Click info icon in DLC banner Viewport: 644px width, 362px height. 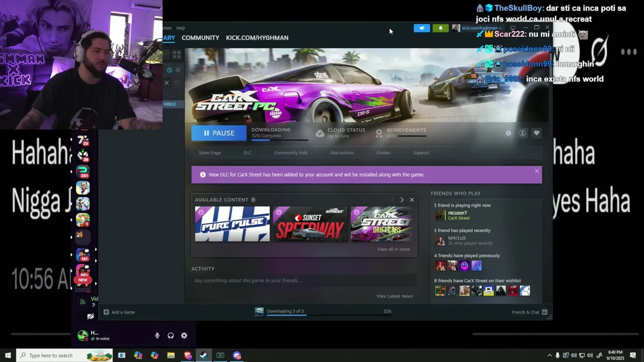203,174
